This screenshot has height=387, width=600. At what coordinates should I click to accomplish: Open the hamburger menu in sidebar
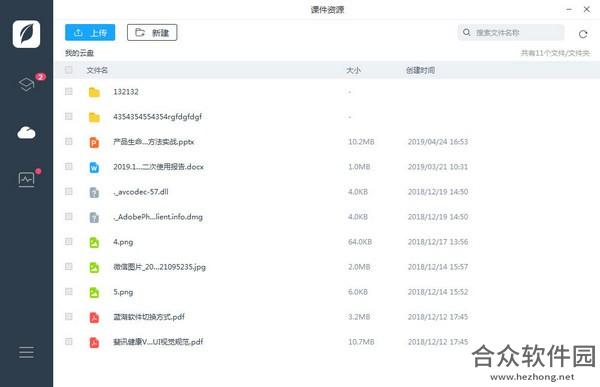(26, 352)
